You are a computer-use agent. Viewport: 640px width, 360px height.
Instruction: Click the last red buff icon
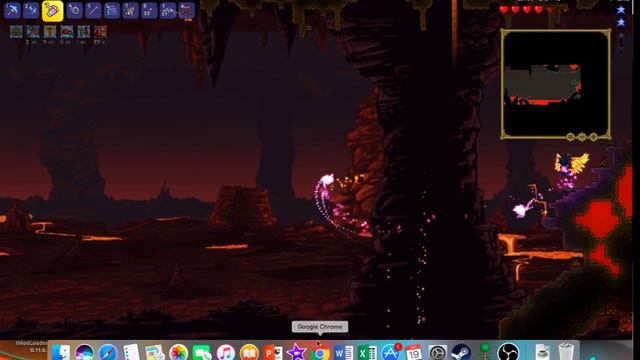click(100, 31)
